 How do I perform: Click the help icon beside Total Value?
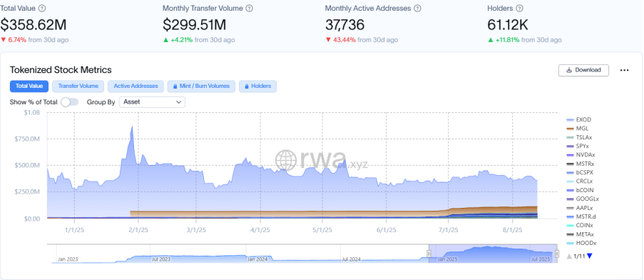[x=42, y=9]
